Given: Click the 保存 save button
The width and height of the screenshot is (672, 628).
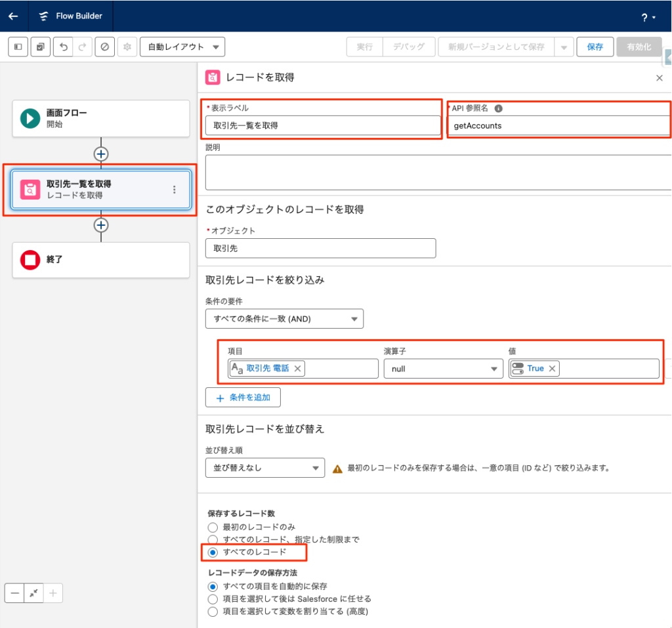Looking at the screenshot, I should pyautogui.click(x=595, y=47).
